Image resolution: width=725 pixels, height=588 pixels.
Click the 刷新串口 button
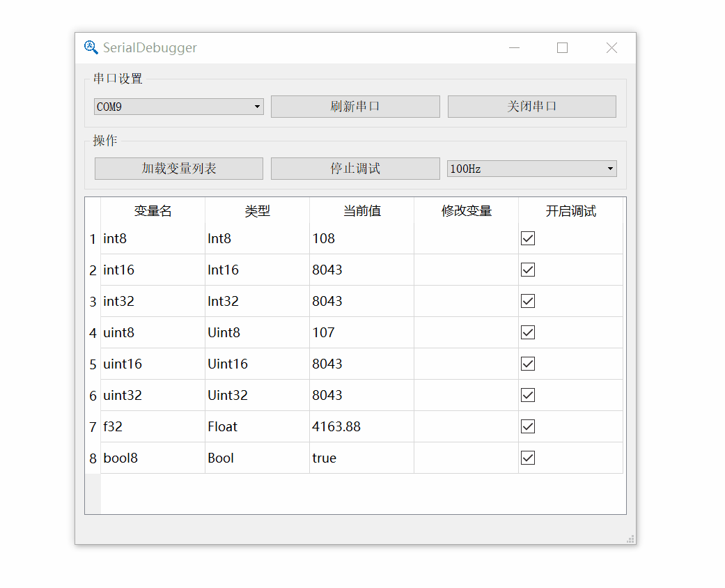click(x=355, y=107)
